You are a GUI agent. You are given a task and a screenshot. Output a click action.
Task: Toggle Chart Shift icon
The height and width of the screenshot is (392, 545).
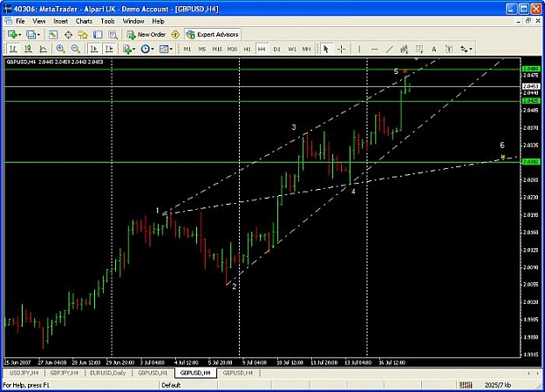(109, 49)
